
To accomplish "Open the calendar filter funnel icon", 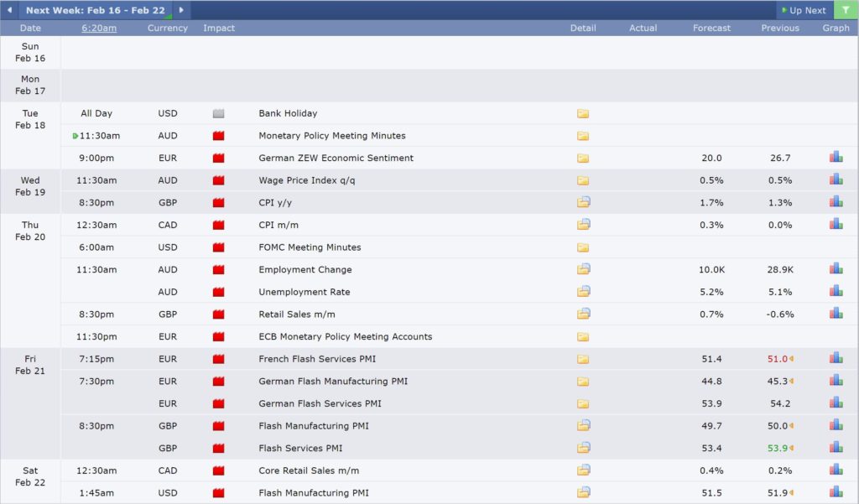I will [x=846, y=10].
